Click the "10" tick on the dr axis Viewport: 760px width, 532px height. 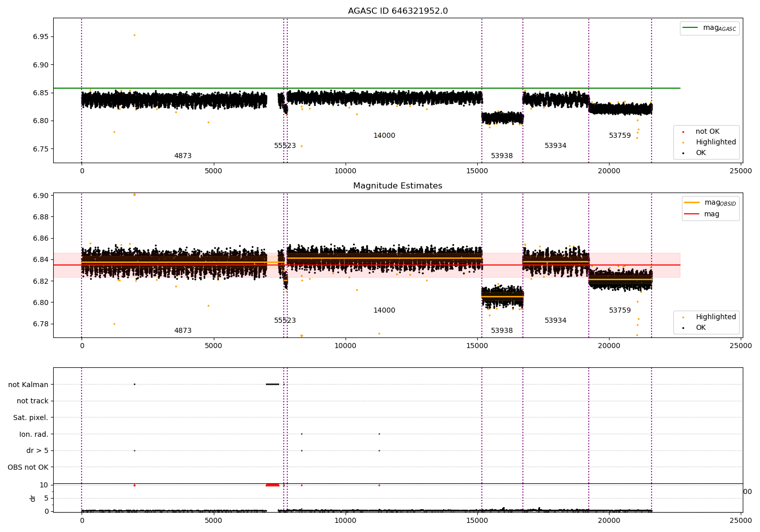click(44, 485)
